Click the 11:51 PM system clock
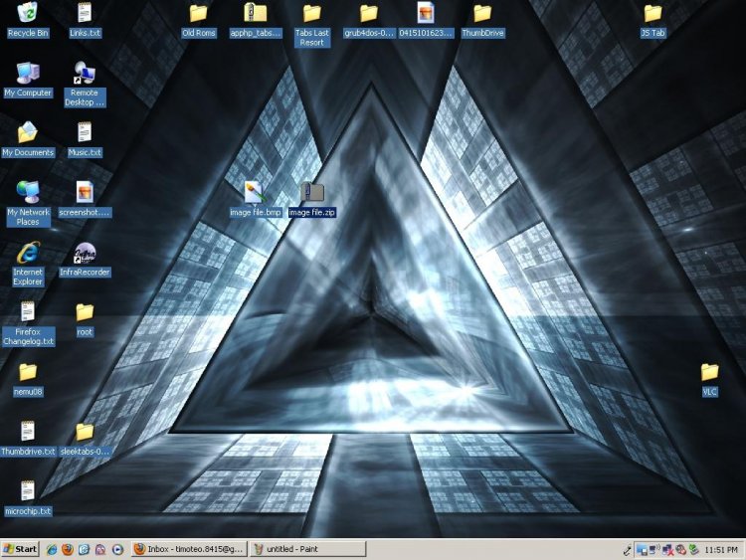Image resolution: width=746 pixels, height=560 pixels. pyautogui.click(x=721, y=550)
